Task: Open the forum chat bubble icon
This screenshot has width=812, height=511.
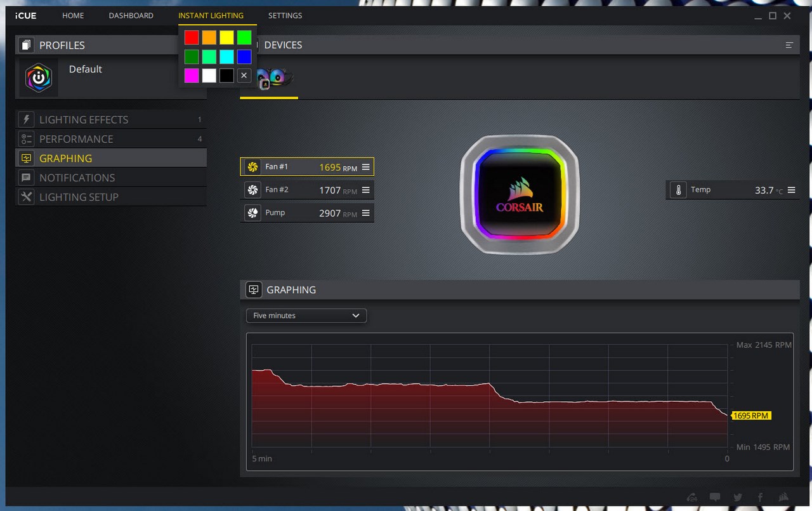Action: (715, 497)
